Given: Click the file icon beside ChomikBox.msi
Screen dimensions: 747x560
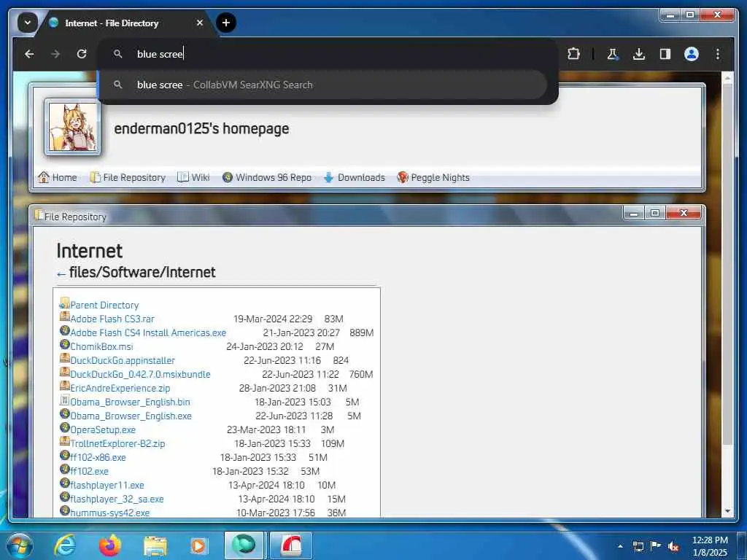Looking at the screenshot, I should tap(65, 344).
